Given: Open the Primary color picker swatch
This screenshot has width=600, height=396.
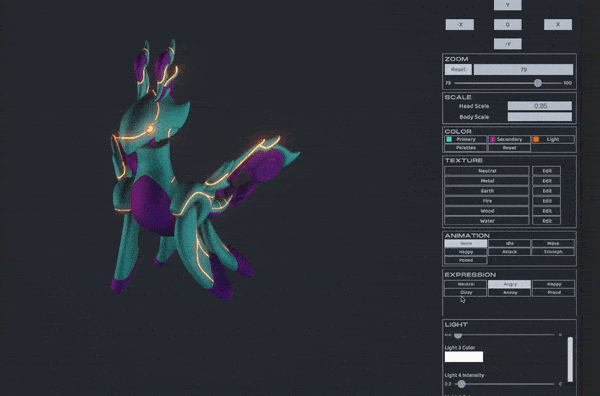Looking at the screenshot, I should 449,139.
